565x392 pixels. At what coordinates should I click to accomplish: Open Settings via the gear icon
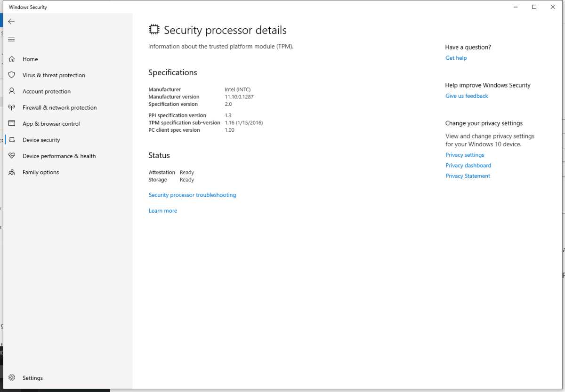coord(12,377)
